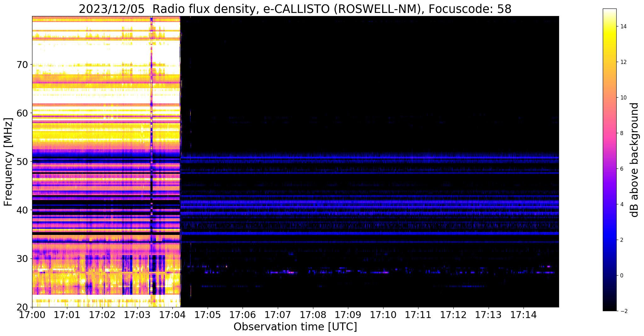Click the 70 MHz frequency tick label
The width and height of the screenshot is (644, 336).
[22, 64]
